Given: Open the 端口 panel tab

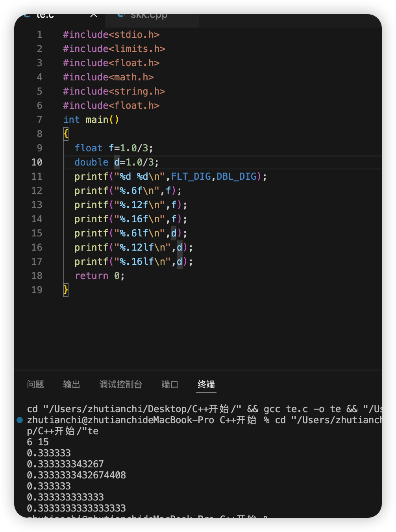Looking at the screenshot, I should [170, 384].
